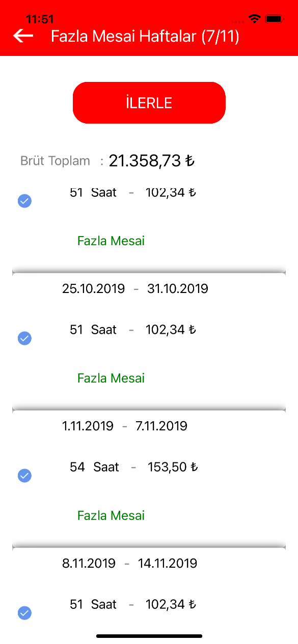Tap the red İLERLE button
Image resolution: width=298 pixels, height=644 pixels.
149,103
